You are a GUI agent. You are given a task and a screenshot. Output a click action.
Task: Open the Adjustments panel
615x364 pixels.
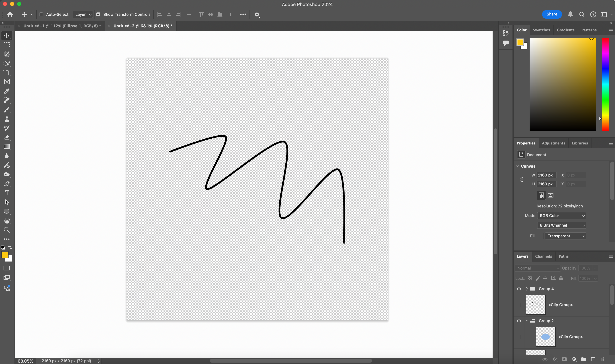click(553, 143)
